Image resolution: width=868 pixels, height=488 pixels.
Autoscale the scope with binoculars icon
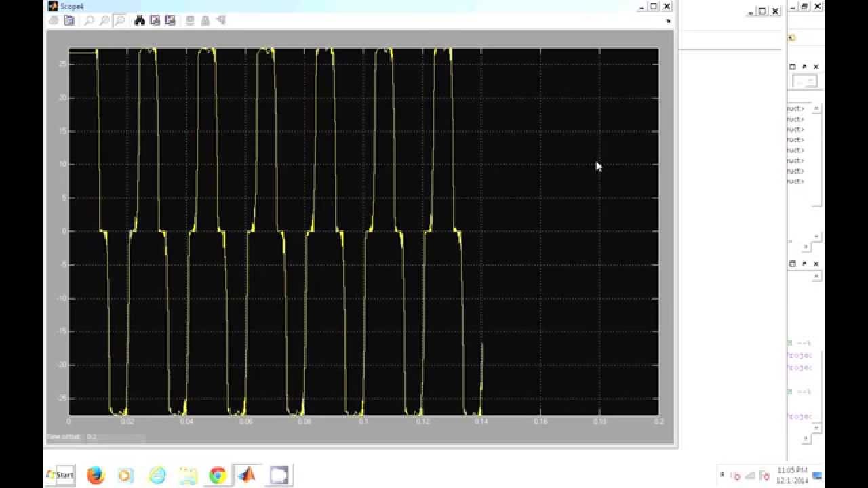point(140,21)
